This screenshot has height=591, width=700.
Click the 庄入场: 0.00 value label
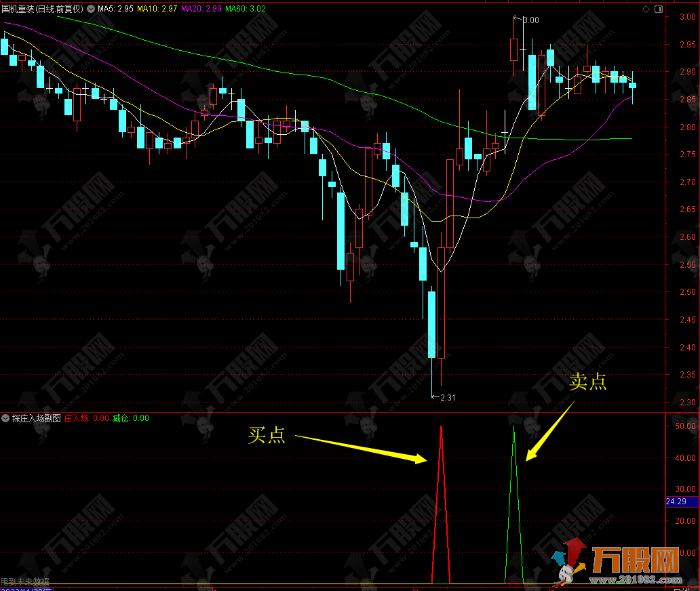(x=87, y=418)
